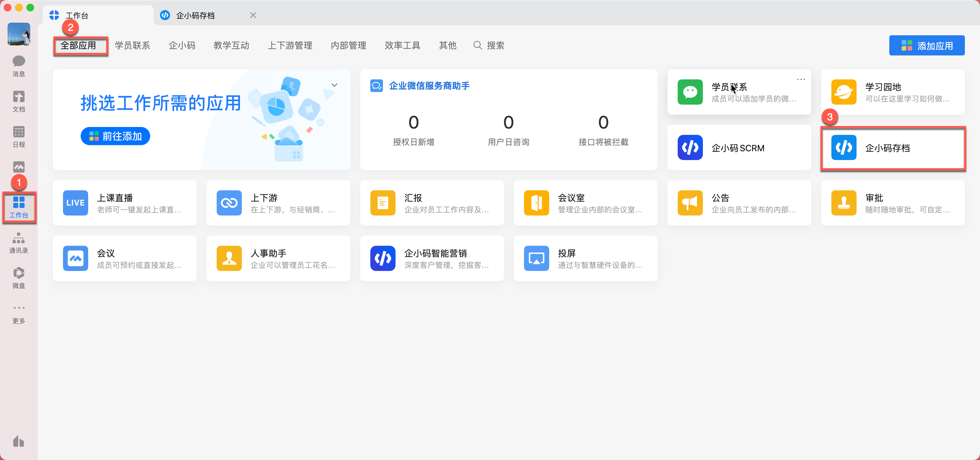Open 消息 in the left sidebar

pos(19,66)
